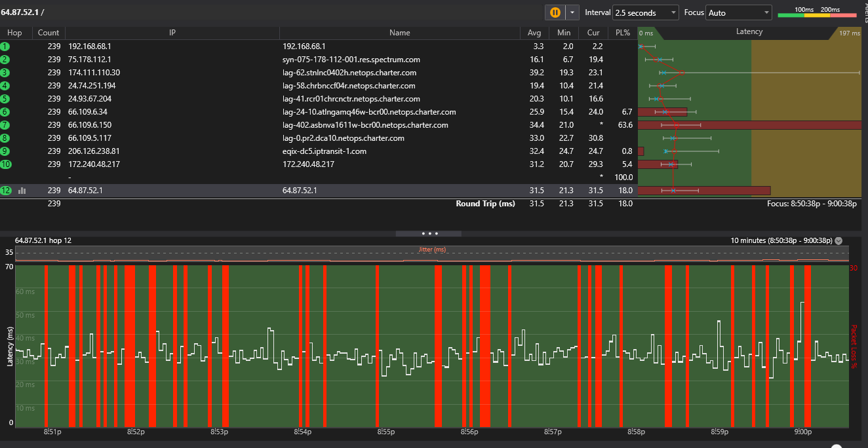Pause the trace with the orange button

(x=555, y=12)
